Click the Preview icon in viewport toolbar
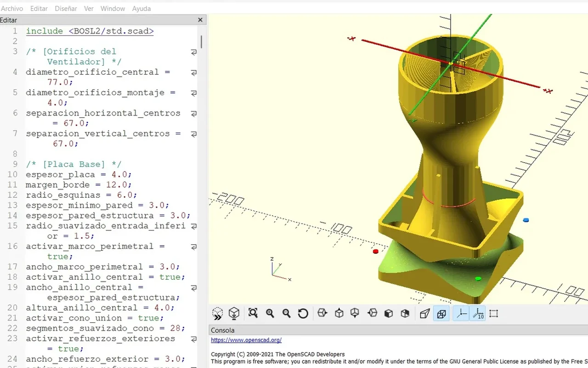Screen dimensions: 588x368 tap(218, 314)
